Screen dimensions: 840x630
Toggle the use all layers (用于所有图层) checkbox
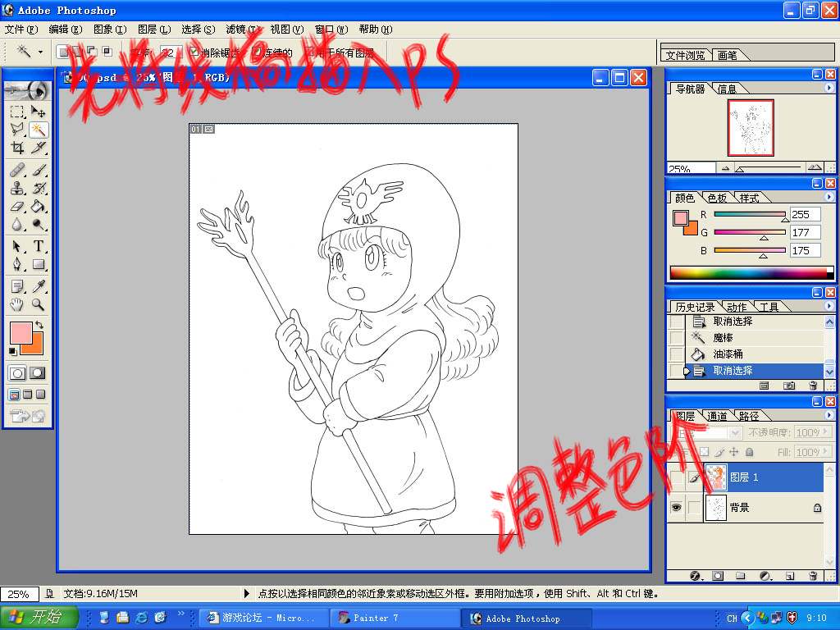(x=309, y=52)
